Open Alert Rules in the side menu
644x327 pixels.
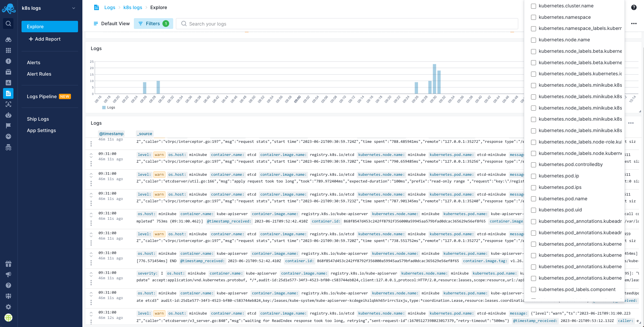39,74
